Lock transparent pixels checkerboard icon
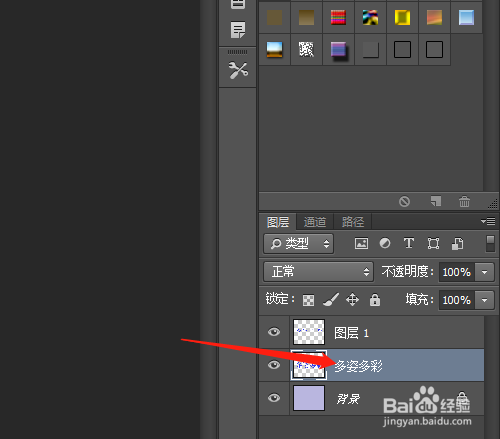This screenshot has height=439, width=500. [308, 300]
